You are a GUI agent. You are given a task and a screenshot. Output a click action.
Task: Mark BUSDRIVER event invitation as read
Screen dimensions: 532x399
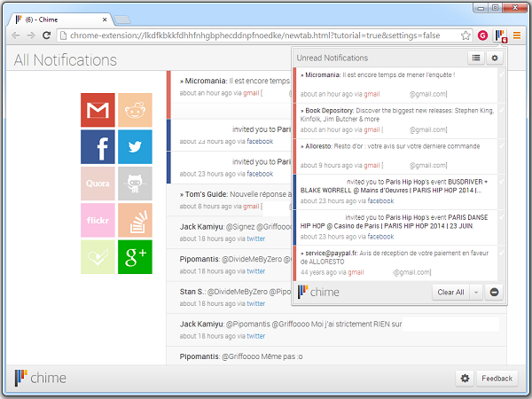click(x=502, y=181)
